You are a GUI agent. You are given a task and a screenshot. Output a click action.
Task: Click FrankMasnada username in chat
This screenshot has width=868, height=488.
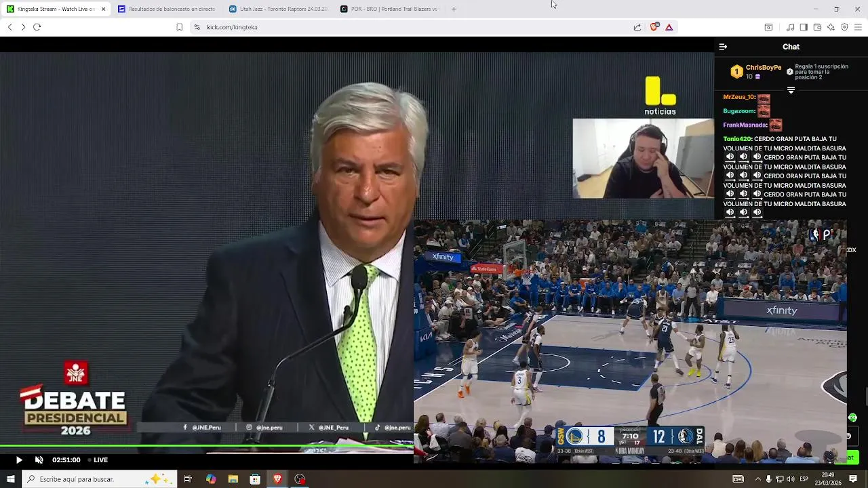pyautogui.click(x=745, y=125)
